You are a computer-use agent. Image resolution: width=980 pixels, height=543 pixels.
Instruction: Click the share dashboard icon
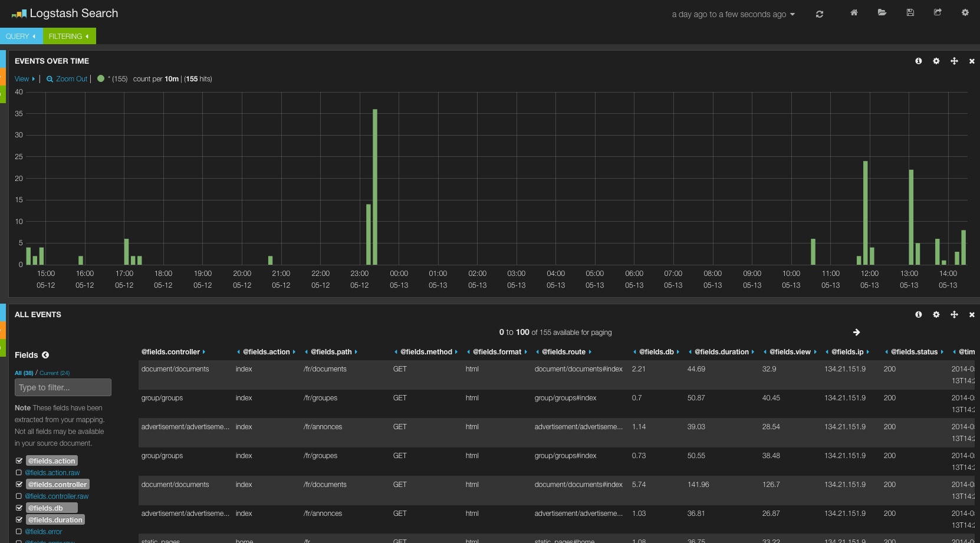[x=938, y=12]
